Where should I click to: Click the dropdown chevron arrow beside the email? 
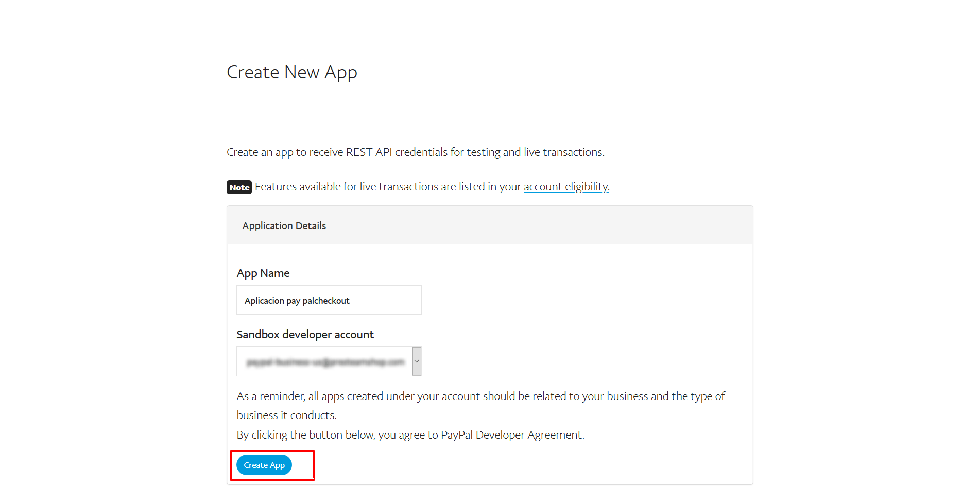click(417, 361)
